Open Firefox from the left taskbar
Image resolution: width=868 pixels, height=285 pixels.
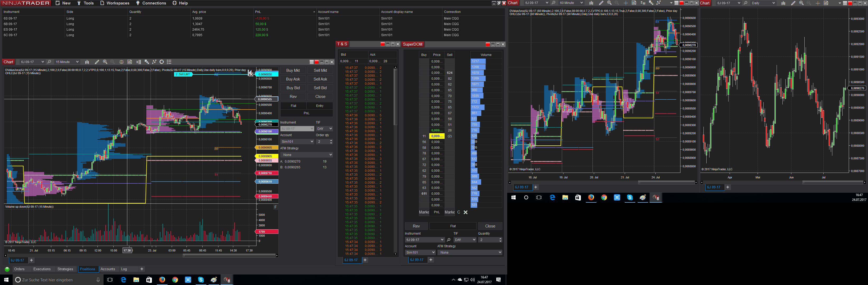pos(162,280)
